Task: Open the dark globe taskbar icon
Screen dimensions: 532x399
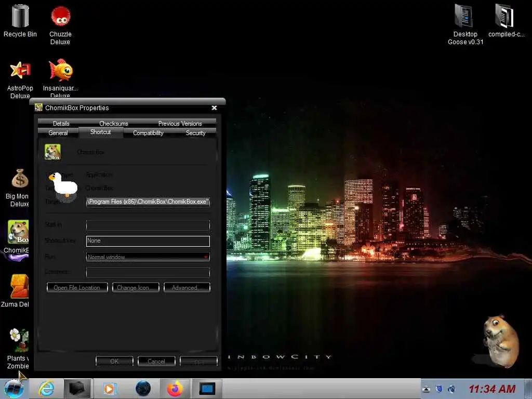Action: 143,389
